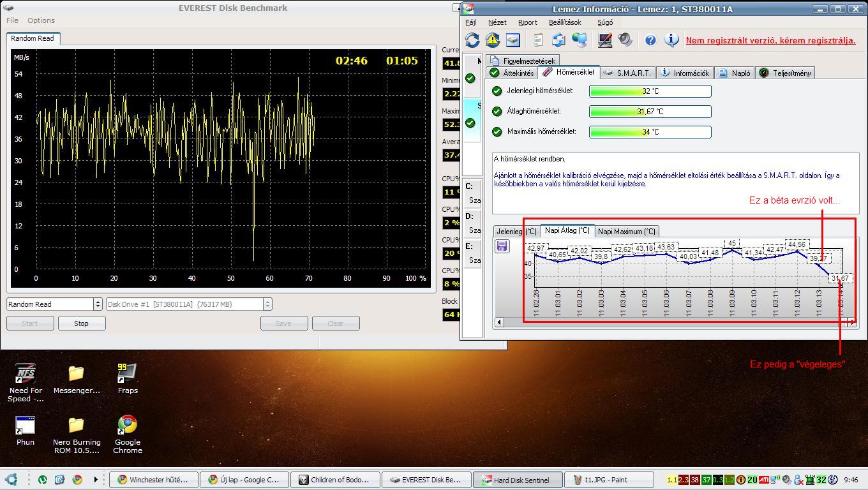Image resolution: width=868 pixels, height=490 pixels.
Task: Click the speaker sound toolbar icon
Action: tap(625, 40)
